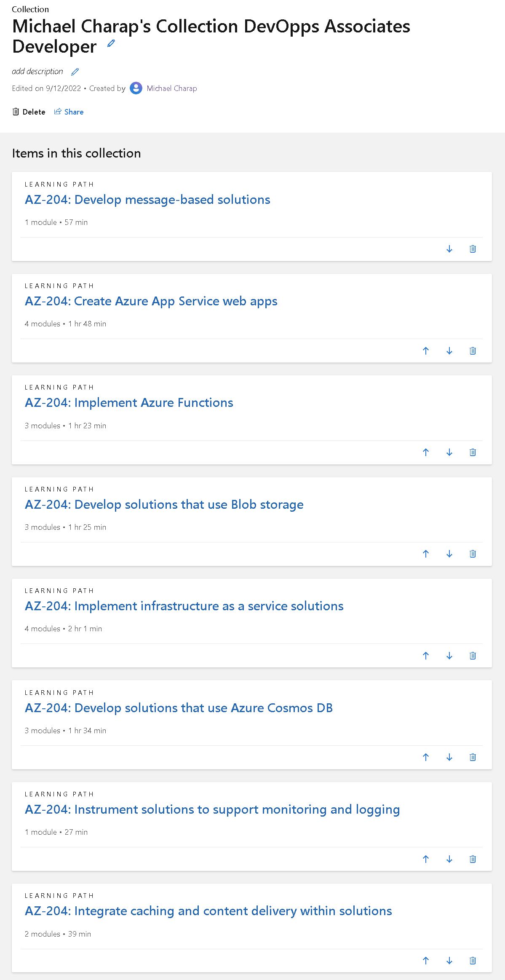Screen dimensions: 505x980
Task: Remove the monitoring and logging path
Action: pos(473,859)
